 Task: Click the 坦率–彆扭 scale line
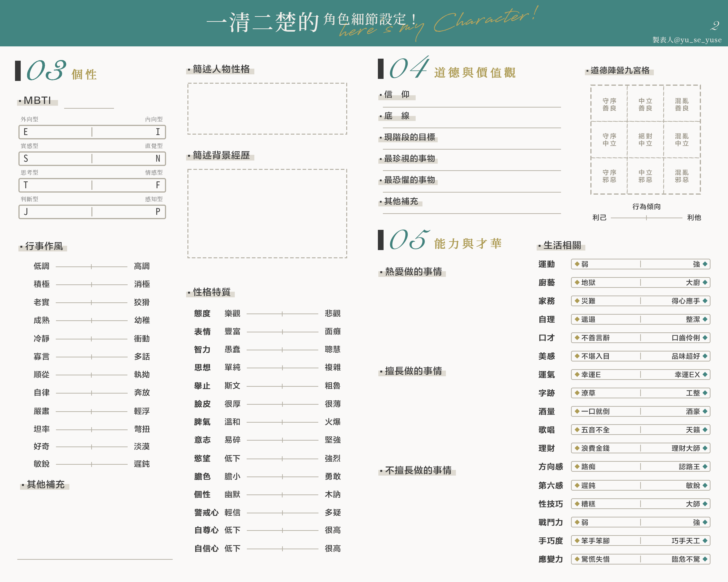[x=91, y=429]
